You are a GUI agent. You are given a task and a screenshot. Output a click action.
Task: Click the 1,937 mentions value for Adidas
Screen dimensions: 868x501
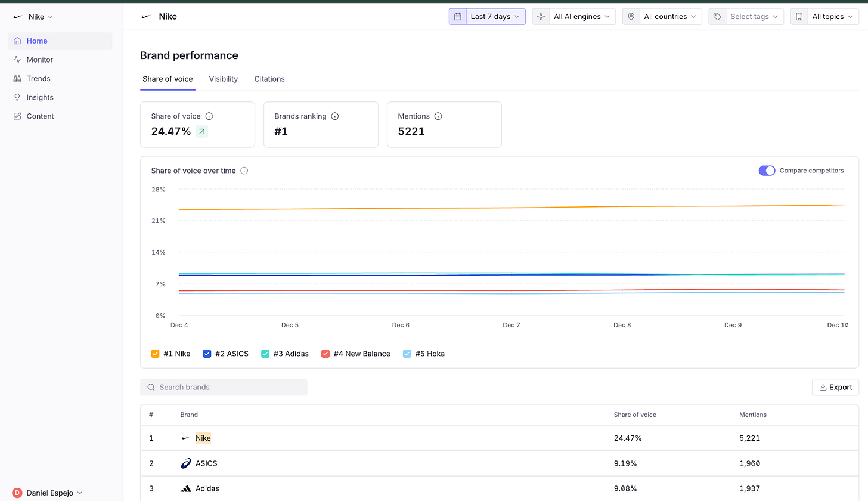pos(749,488)
